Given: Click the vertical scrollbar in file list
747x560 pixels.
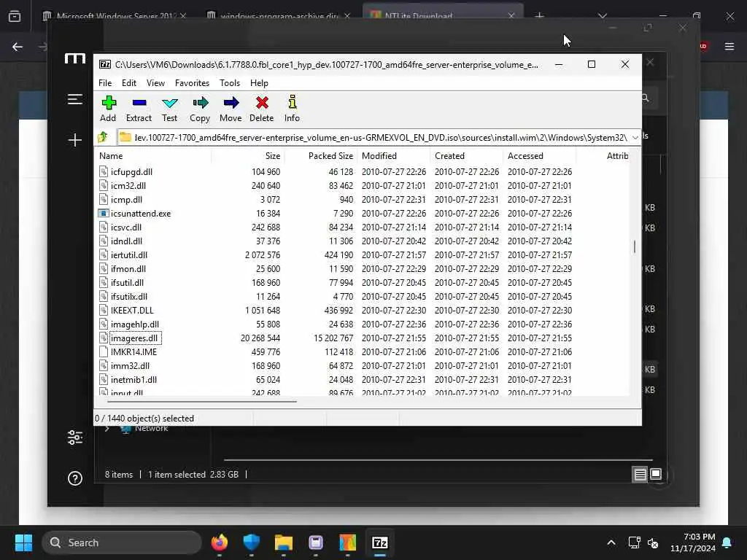Looking at the screenshot, I should coord(635,246).
